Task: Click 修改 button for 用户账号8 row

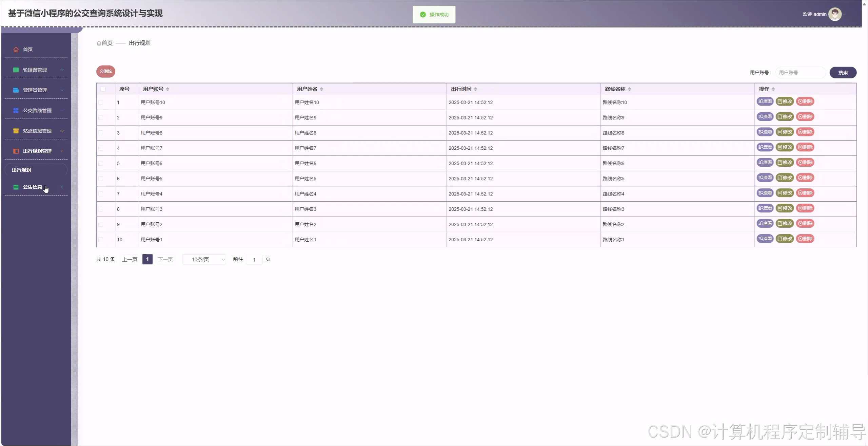Action: (785, 132)
